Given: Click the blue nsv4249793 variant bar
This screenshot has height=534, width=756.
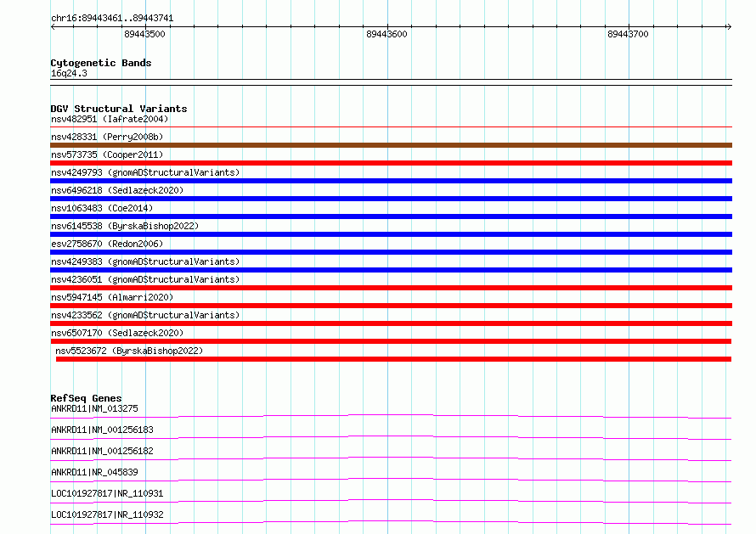Looking at the screenshot, I should coord(391,181).
